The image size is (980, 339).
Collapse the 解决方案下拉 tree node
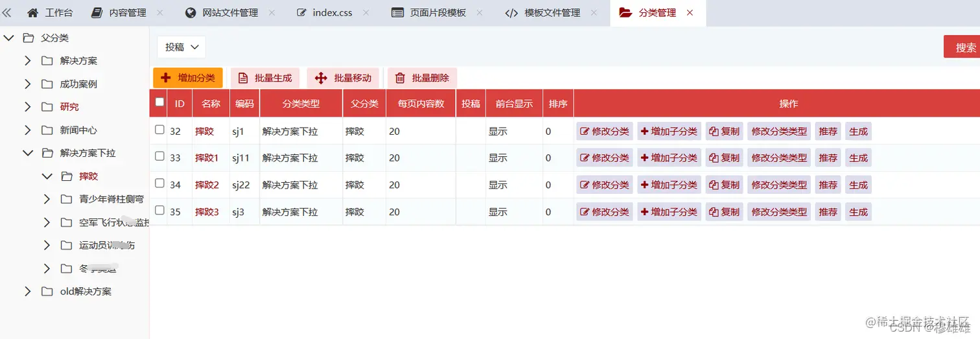(27, 153)
